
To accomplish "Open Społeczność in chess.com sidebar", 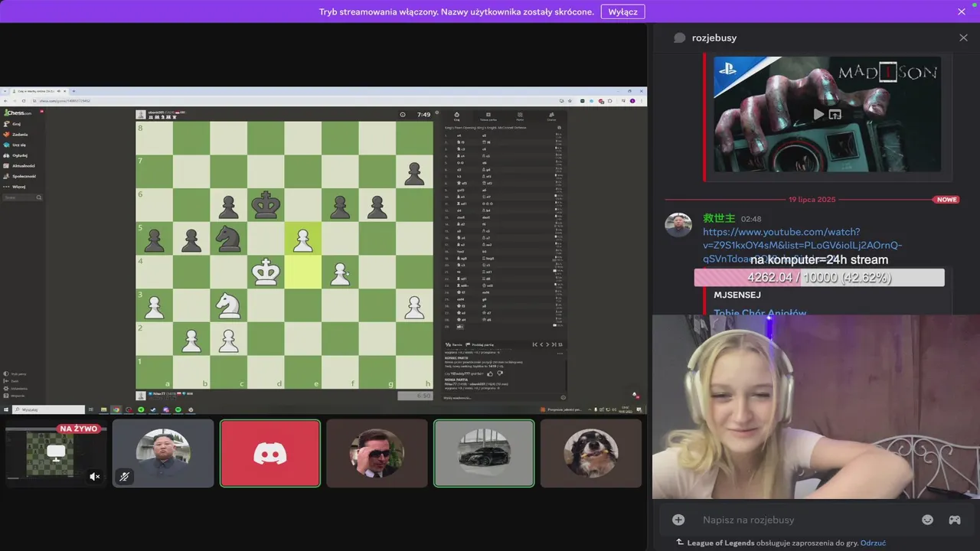I will [x=19, y=176].
